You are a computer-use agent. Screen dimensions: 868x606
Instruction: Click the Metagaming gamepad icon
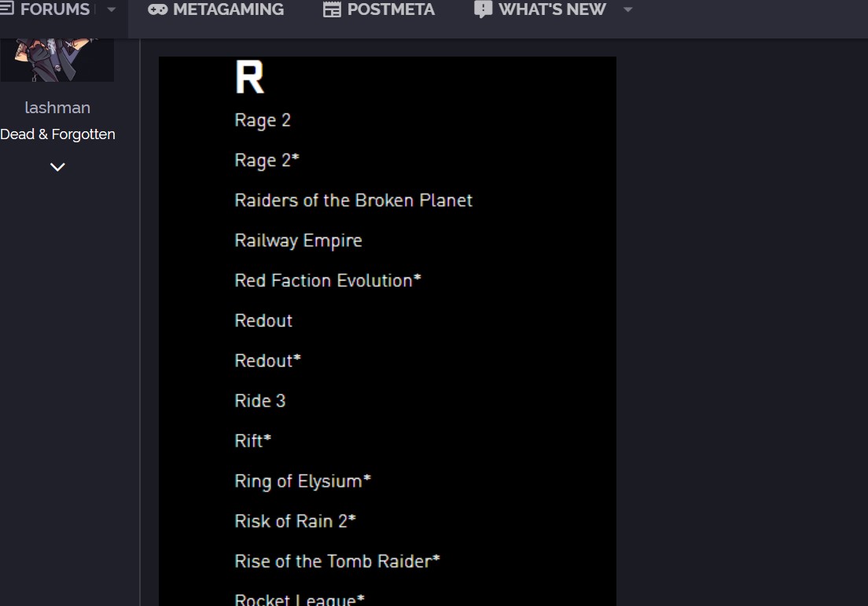tap(157, 10)
